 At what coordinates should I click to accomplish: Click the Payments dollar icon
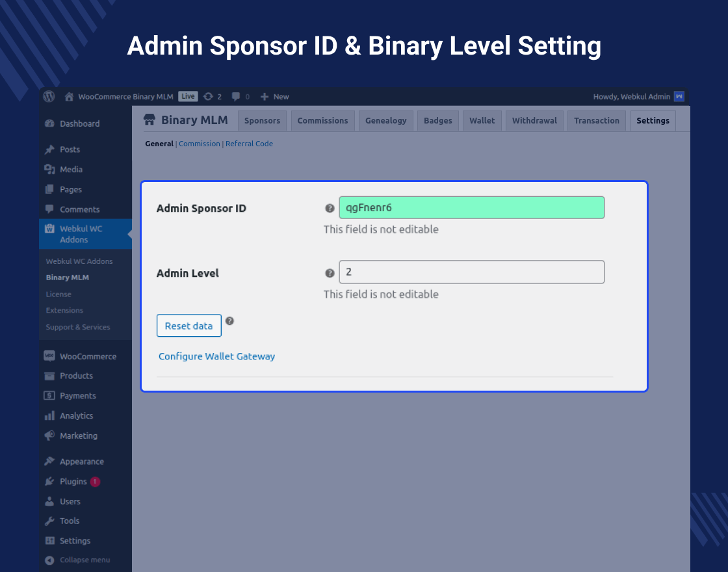click(x=49, y=396)
